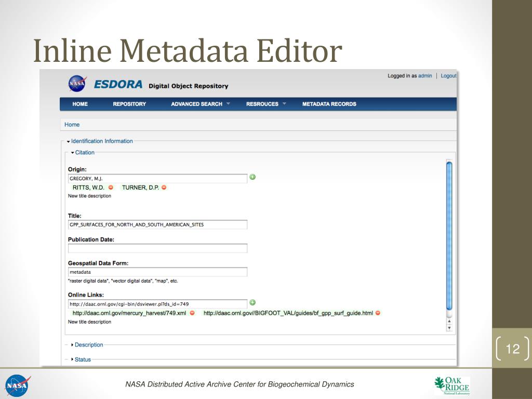The width and height of the screenshot is (532, 399).
Task: Click the Origin input field
Action: point(158,179)
